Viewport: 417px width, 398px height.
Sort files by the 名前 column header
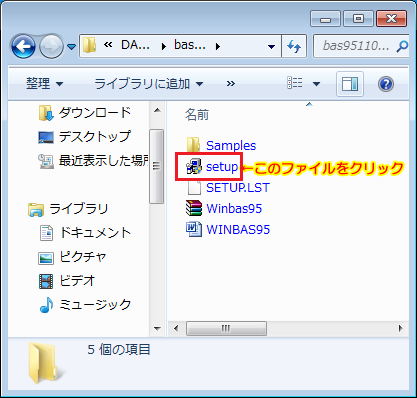tap(197, 115)
